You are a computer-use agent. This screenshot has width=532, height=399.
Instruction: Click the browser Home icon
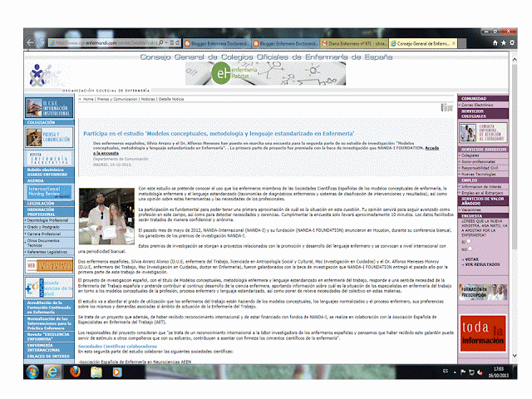coord(495,42)
